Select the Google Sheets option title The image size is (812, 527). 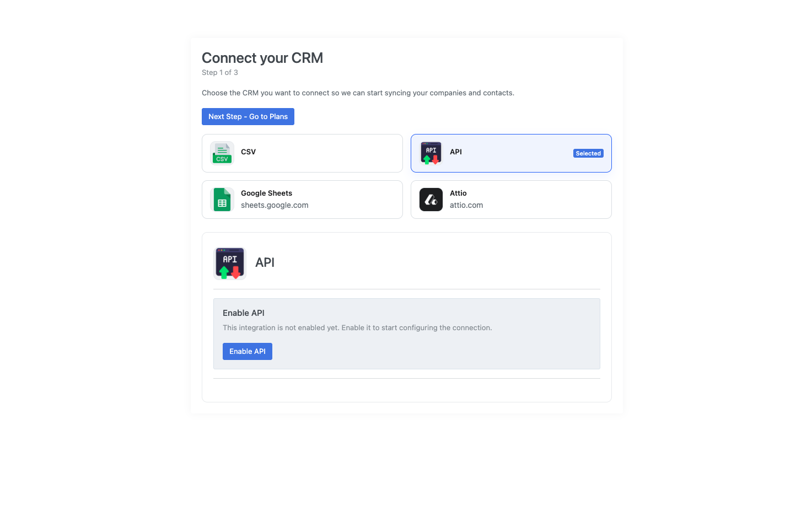266,193
